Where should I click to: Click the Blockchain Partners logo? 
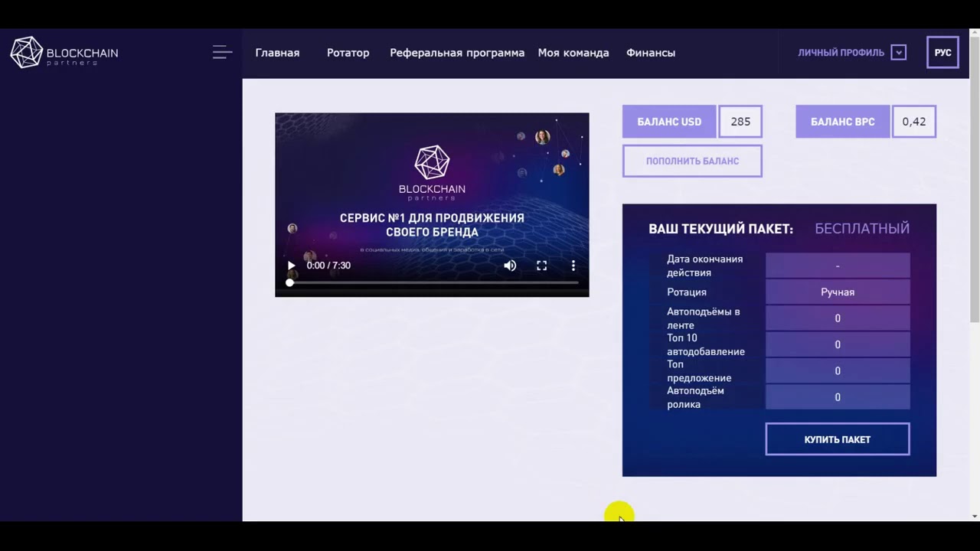click(64, 52)
